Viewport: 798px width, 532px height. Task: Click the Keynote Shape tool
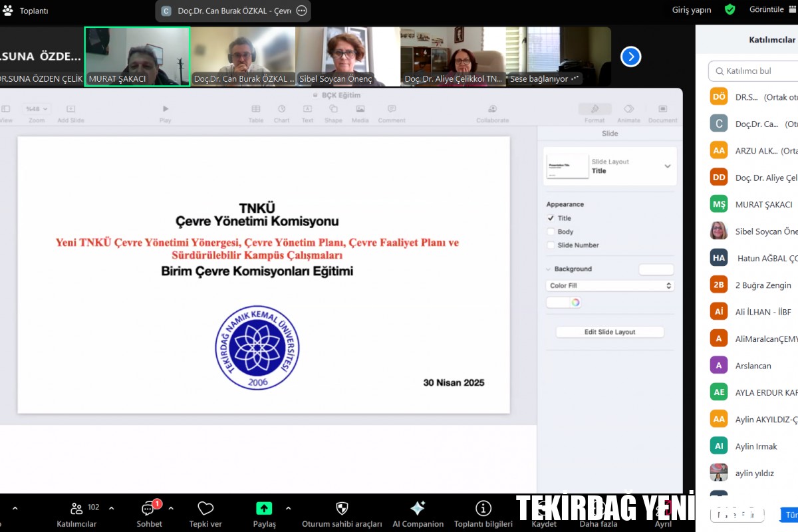(333, 113)
